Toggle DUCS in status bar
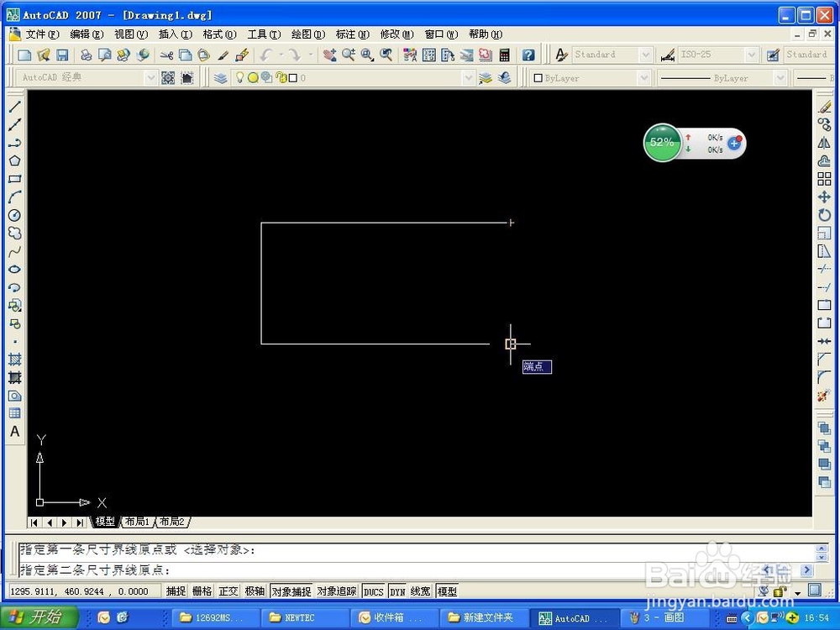This screenshot has height=630, width=840. pos(374,591)
